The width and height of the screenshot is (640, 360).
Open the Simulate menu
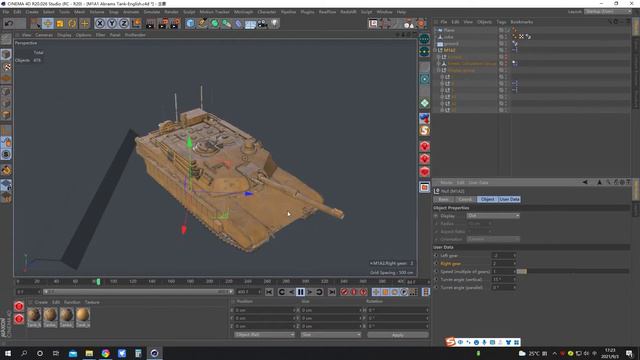151,12
